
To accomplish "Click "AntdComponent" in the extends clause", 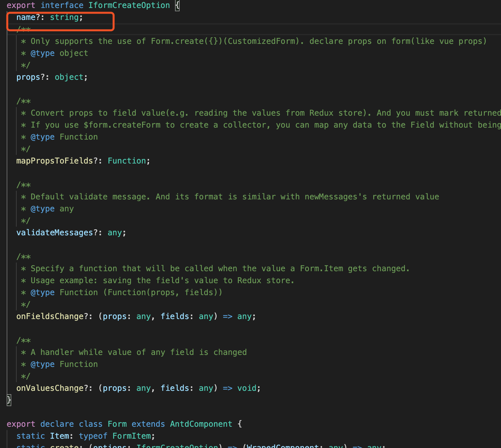I will 201,424.
